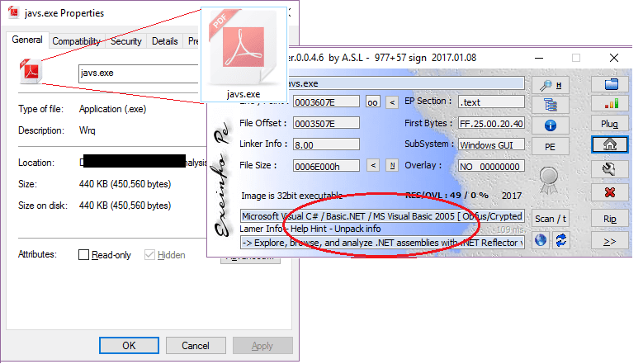This screenshot has width=643, height=364.
Task: Click the Size on disk value
Action: click(125, 206)
